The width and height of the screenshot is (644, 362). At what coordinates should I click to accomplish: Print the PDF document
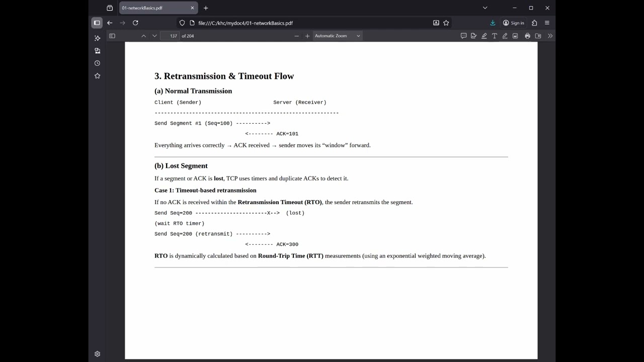coord(527,36)
